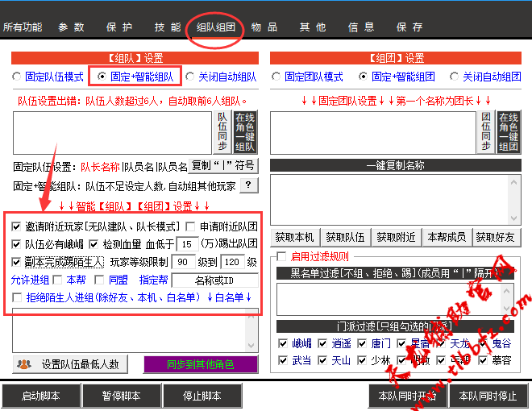Click the 获取好友 button

pyautogui.click(x=496, y=238)
